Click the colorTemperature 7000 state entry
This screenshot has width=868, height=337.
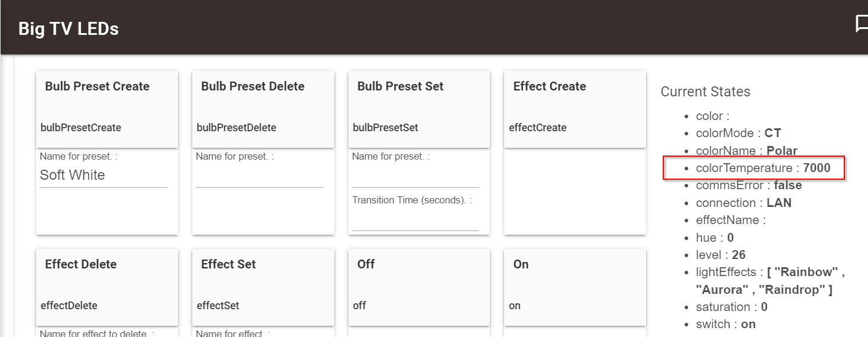click(763, 168)
